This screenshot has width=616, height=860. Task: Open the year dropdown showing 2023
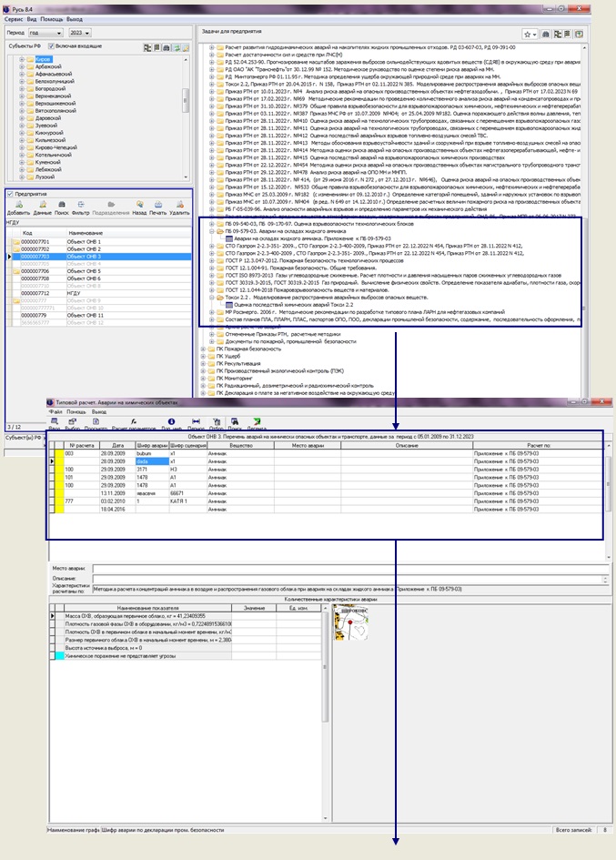88,32
